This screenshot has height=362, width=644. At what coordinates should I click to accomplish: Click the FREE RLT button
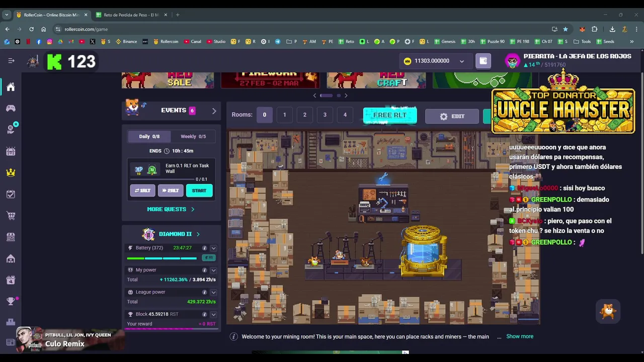coord(390,115)
